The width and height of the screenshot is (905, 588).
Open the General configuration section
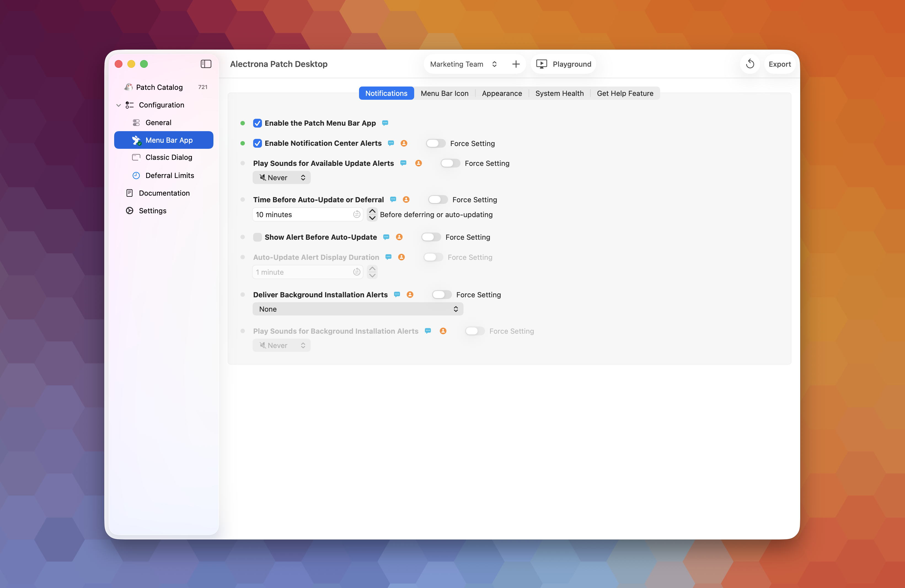164,122
